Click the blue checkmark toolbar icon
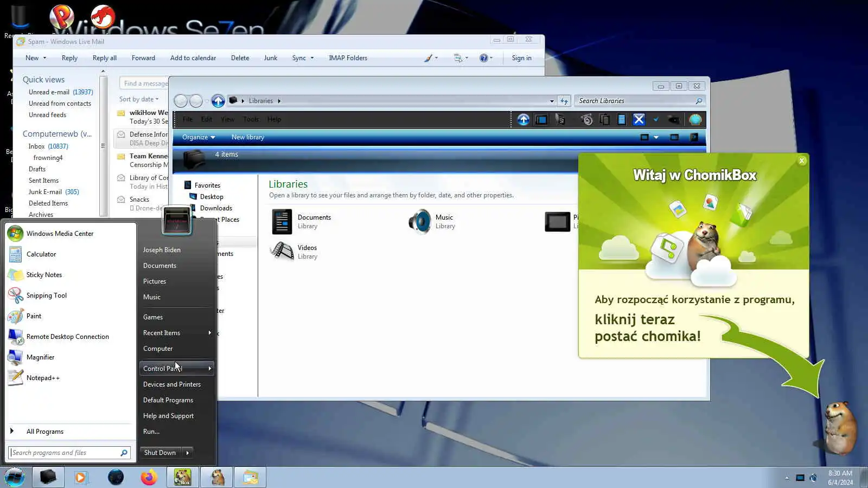868x488 pixels. 656,120
